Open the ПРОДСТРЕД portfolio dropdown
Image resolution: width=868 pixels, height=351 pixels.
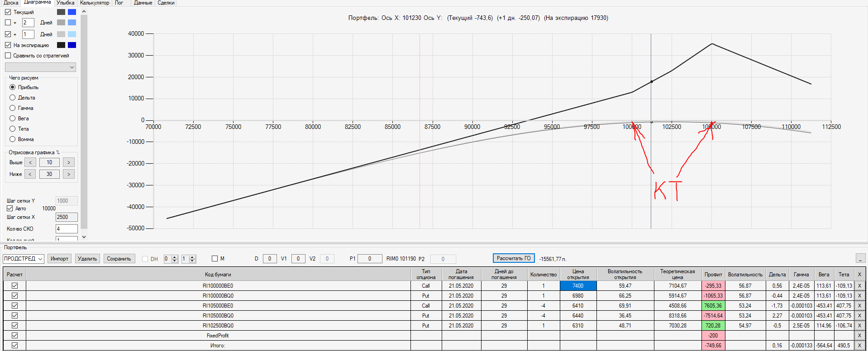pos(23,259)
